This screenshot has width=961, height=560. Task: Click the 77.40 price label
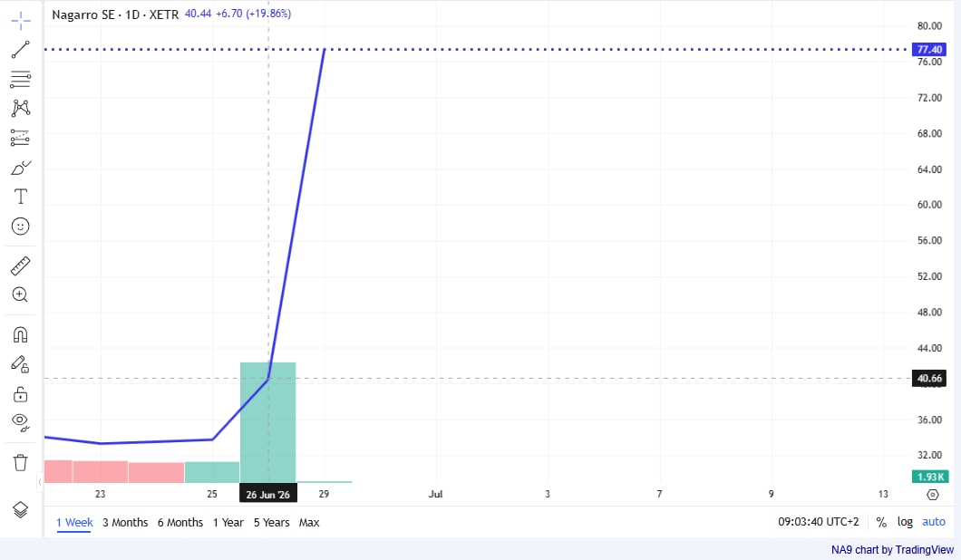pos(929,50)
